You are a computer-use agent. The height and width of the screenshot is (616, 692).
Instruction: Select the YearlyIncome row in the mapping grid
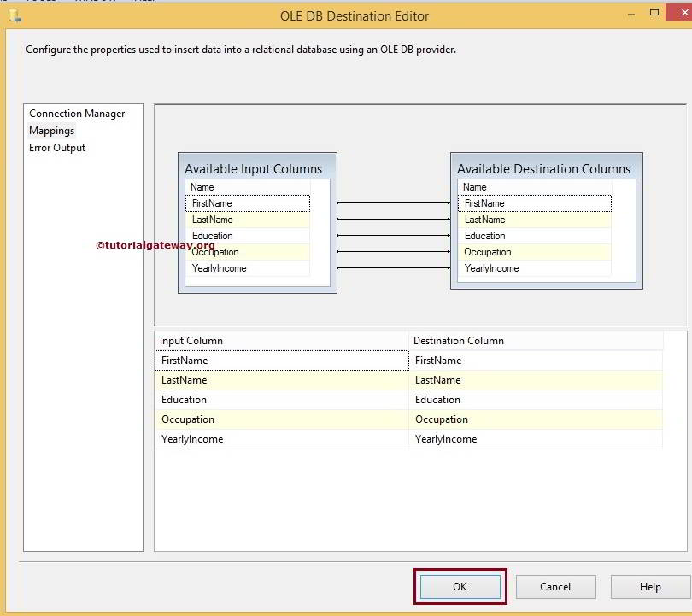(x=282, y=438)
